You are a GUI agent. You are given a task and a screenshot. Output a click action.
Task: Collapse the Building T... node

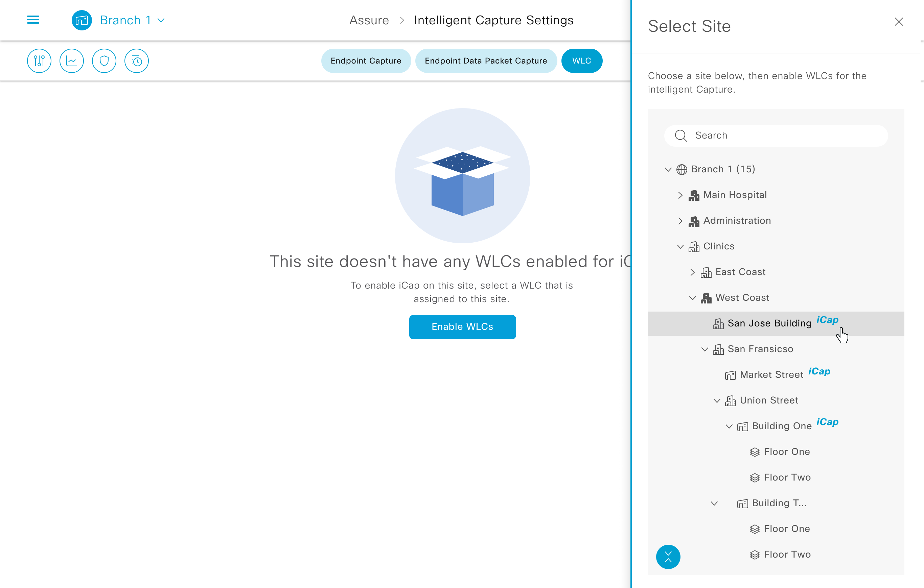pyautogui.click(x=714, y=503)
